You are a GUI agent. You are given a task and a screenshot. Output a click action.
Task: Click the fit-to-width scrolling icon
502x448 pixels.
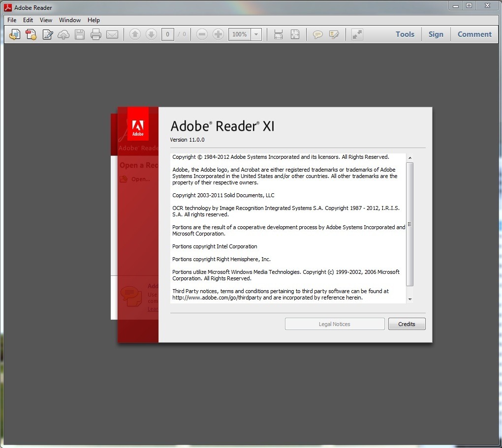point(279,34)
